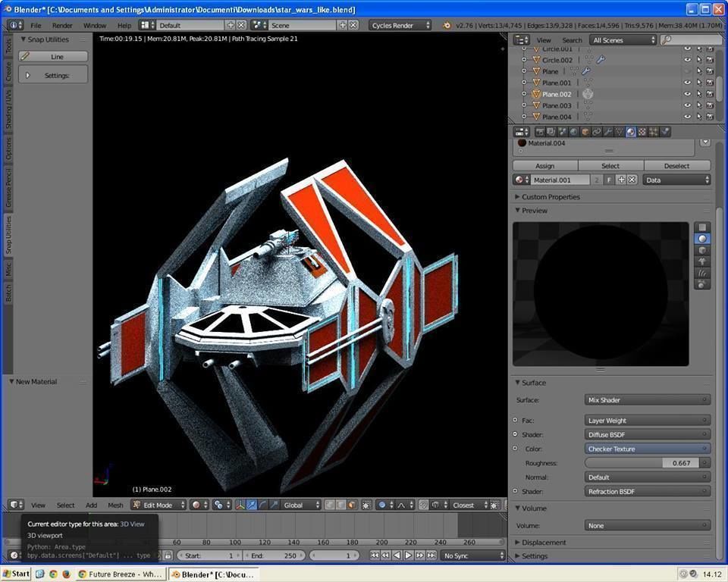
Task: Open the Render menu
Action: click(x=61, y=26)
